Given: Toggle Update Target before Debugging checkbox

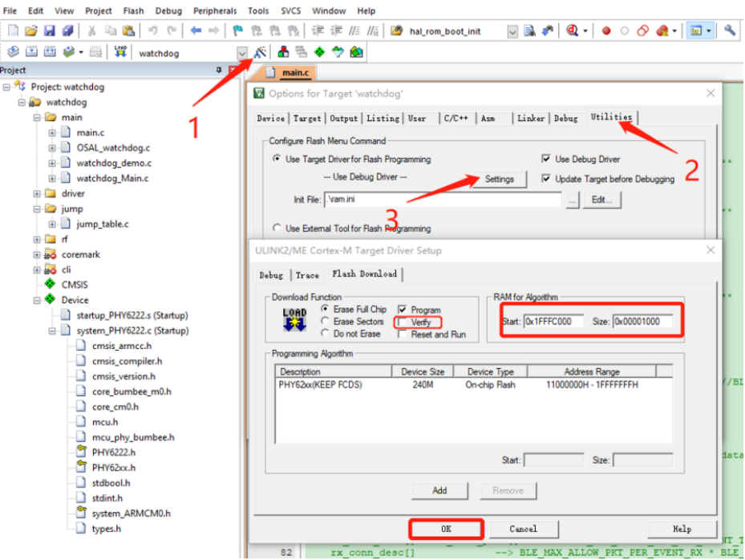Looking at the screenshot, I should pos(546,179).
